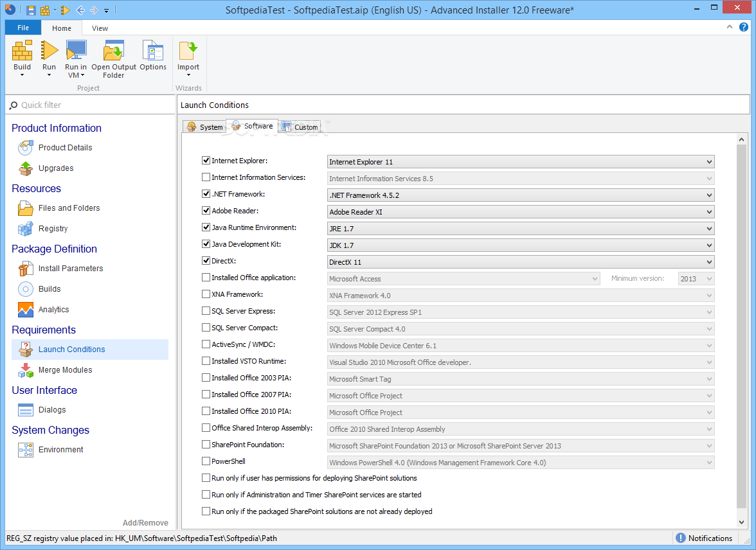The image size is (756, 550).
Task: Enable Run only if user has SharePoint permissions
Action: click(206, 478)
